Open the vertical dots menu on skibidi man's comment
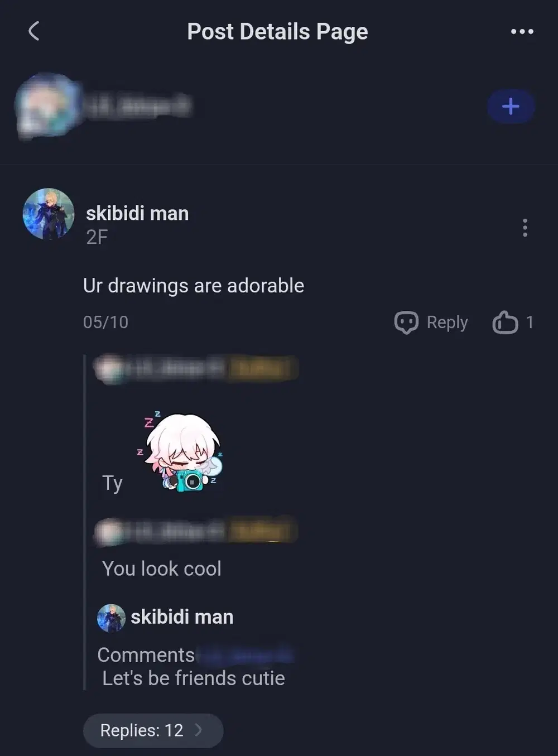 (x=525, y=228)
